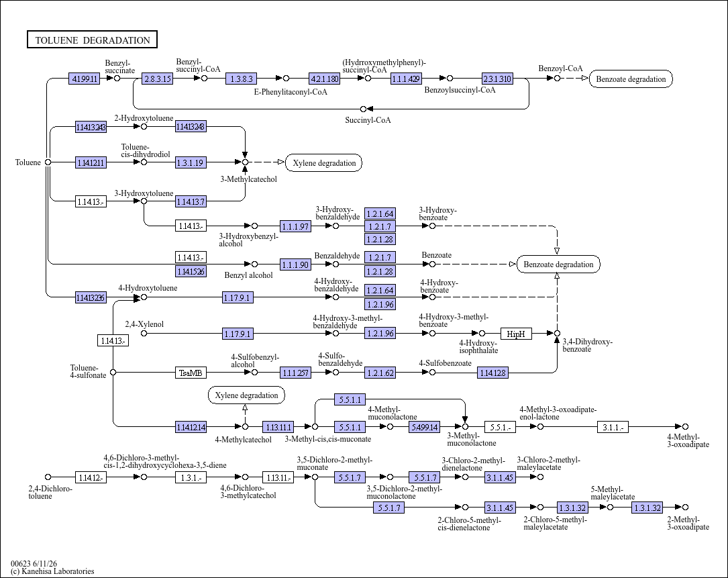Click the 2,4-Dichlorotoluene compound circle
This screenshot has height=578, width=728.
pyautogui.click(x=48, y=477)
